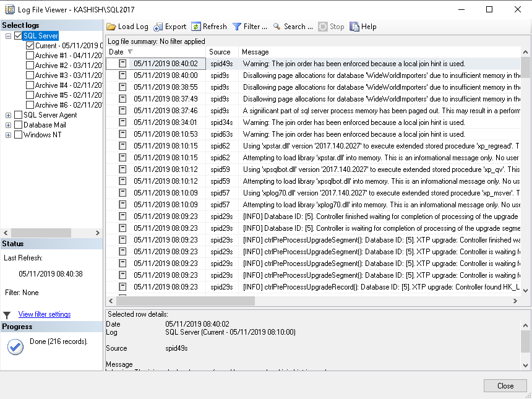Click log grid scroll down arrow
This screenshot has height=399, width=532.
(526, 291)
